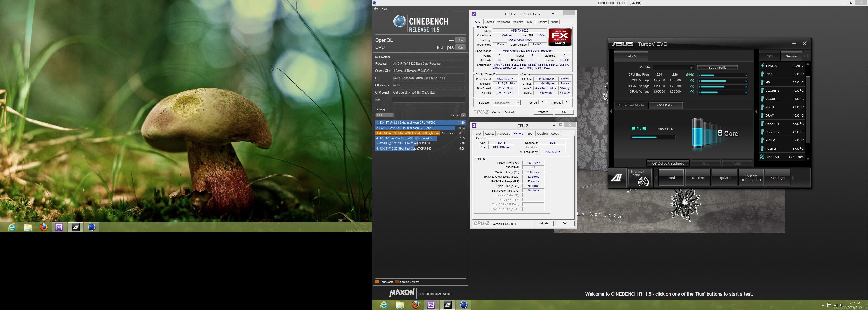The width and height of the screenshot is (868, 310).
Task: Select the AMD Opteron 2435 ranking row
Action: [x=421, y=138]
